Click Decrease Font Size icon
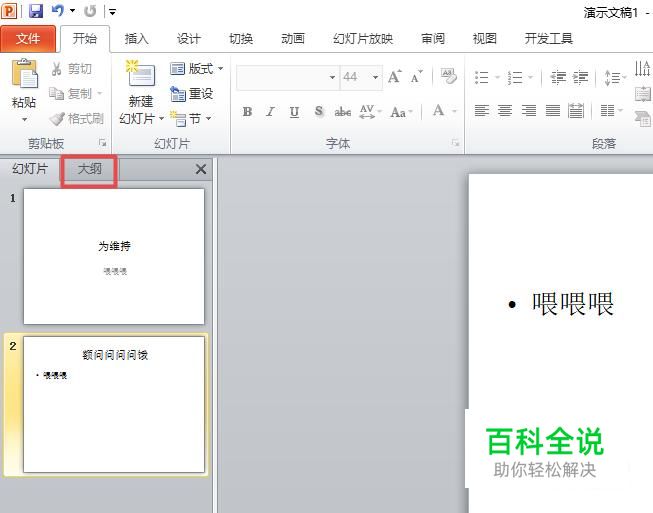This screenshot has width=653, height=513. [416, 77]
